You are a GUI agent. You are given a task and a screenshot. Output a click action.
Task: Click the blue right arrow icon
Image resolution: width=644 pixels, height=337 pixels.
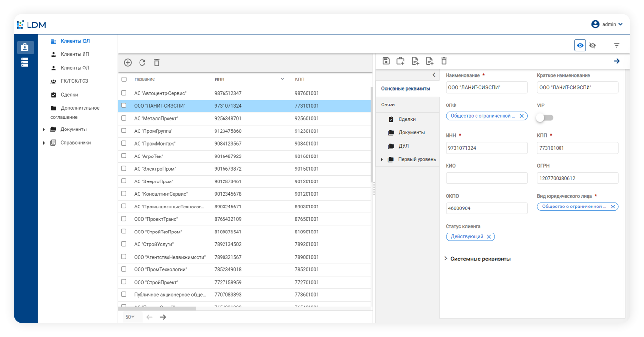click(616, 61)
